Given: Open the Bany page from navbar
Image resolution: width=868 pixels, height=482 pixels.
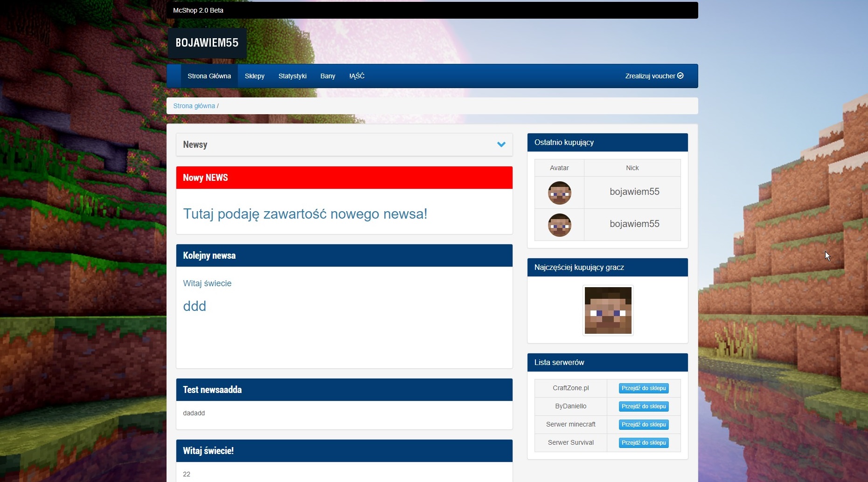Looking at the screenshot, I should [327, 76].
